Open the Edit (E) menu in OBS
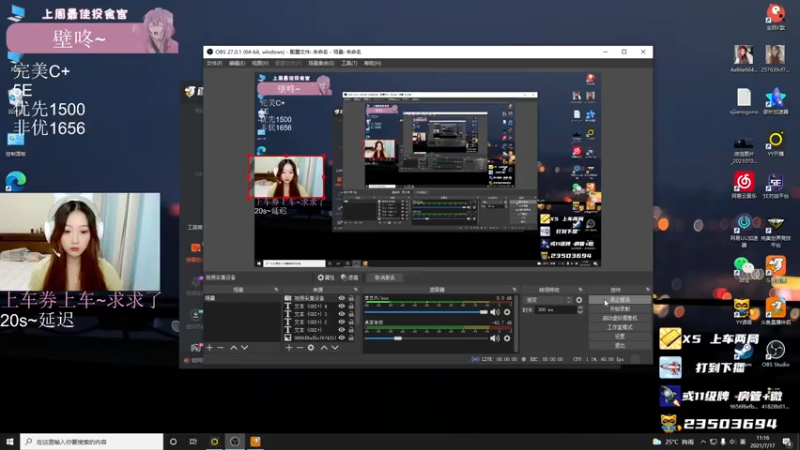 (237, 63)
